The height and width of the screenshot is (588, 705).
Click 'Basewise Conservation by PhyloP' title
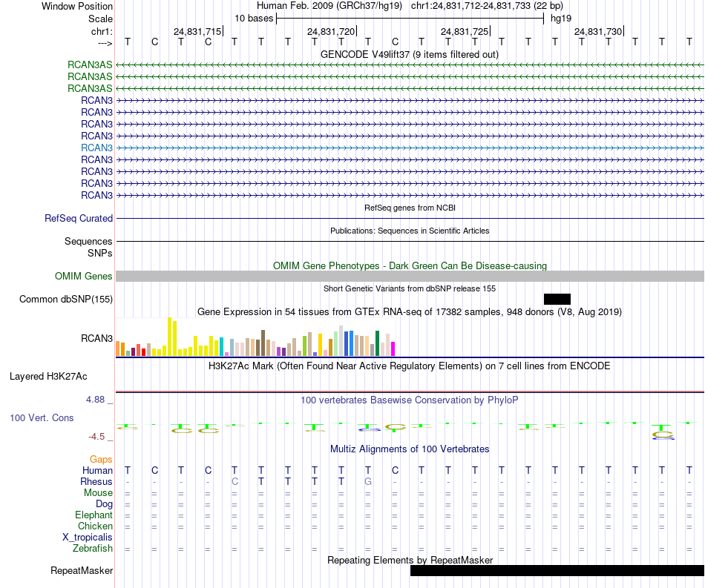[x=410, y=400]
